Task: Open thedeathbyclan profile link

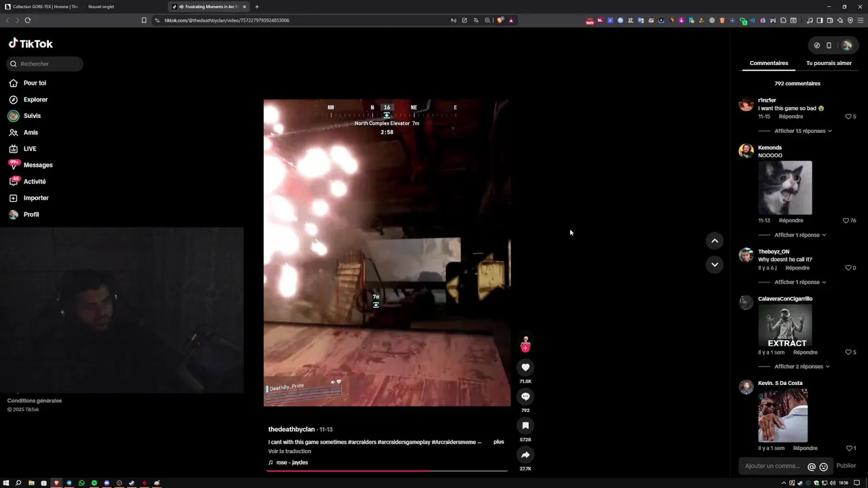Action: 292,430
